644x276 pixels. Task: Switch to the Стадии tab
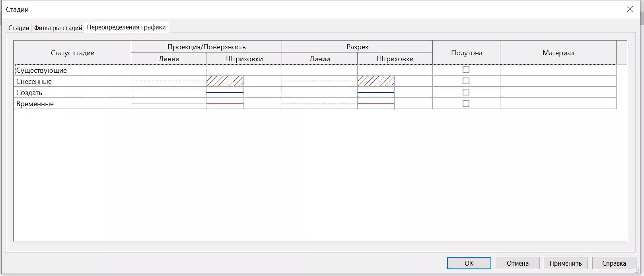[19, 28]
